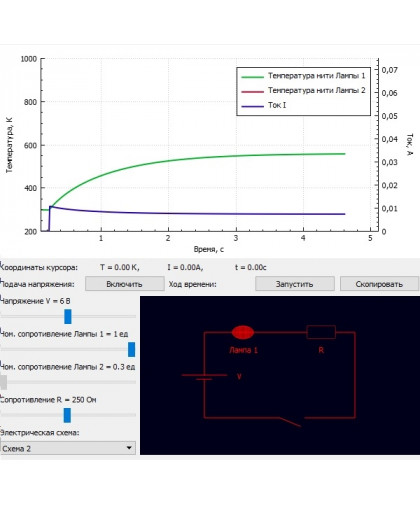Click the Ход времени label

[192, 284]
